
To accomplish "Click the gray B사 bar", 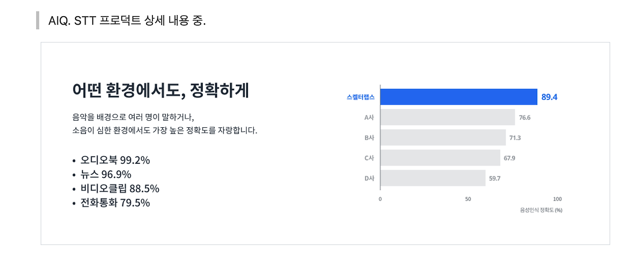I will [x=443, y=137].
